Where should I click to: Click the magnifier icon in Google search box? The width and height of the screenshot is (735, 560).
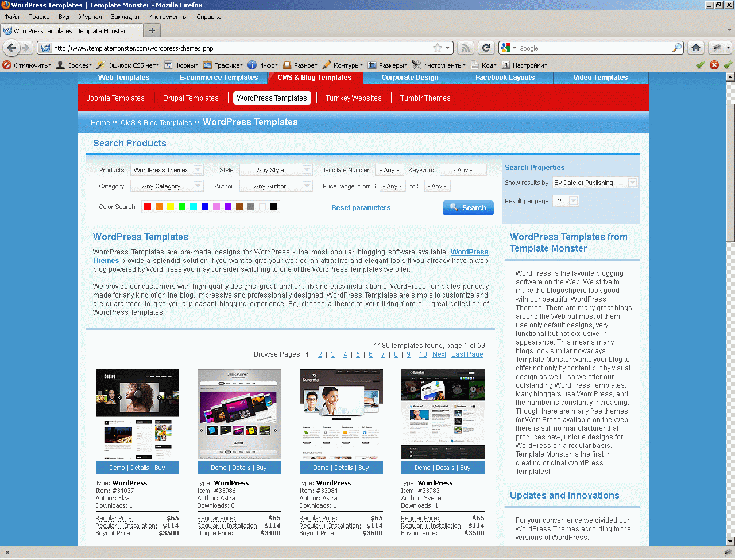click(x=677, y=48)
